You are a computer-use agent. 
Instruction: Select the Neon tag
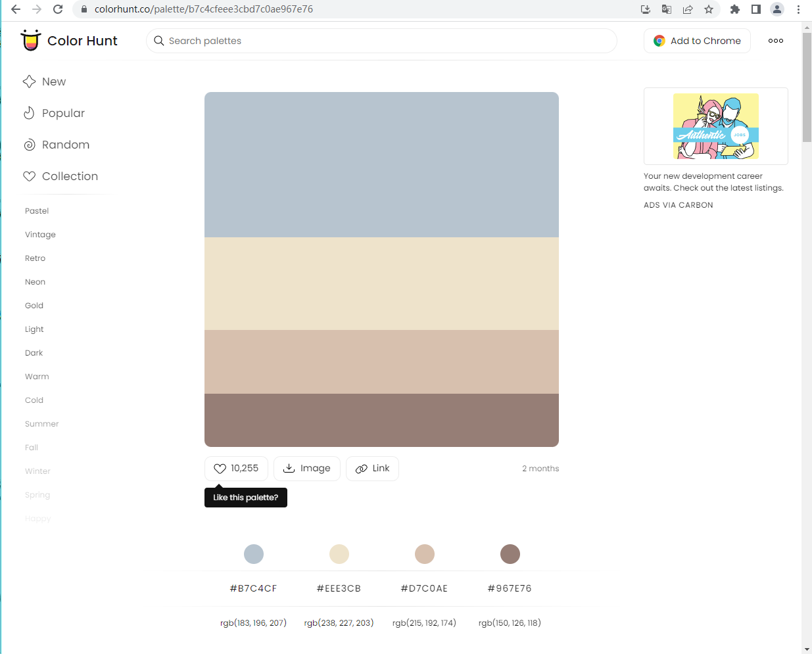coord(35,282)
